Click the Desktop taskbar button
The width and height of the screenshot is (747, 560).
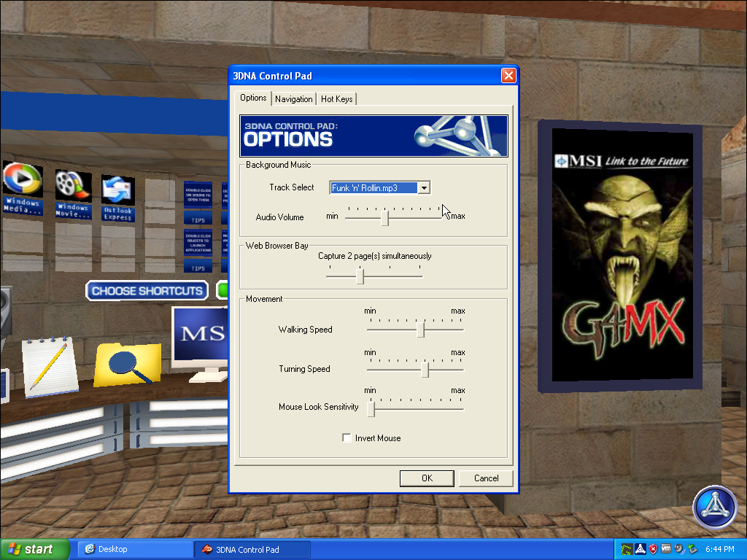click(135, 549)
